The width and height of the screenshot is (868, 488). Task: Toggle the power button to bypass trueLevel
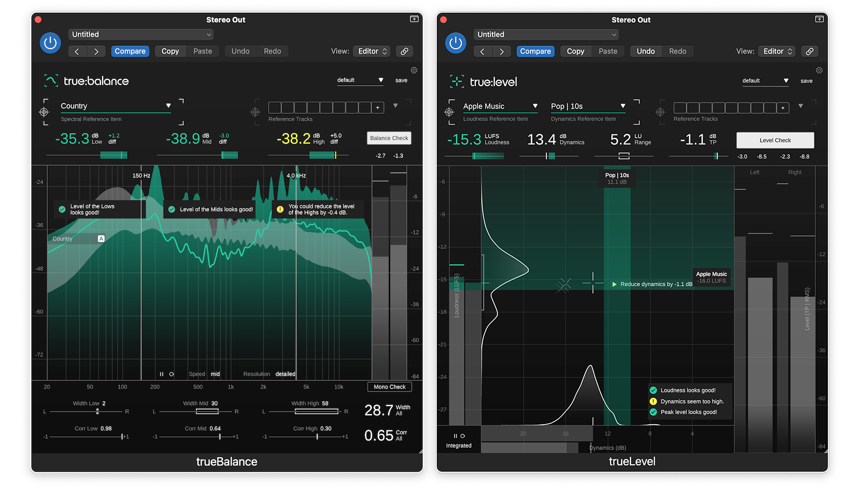456,43
